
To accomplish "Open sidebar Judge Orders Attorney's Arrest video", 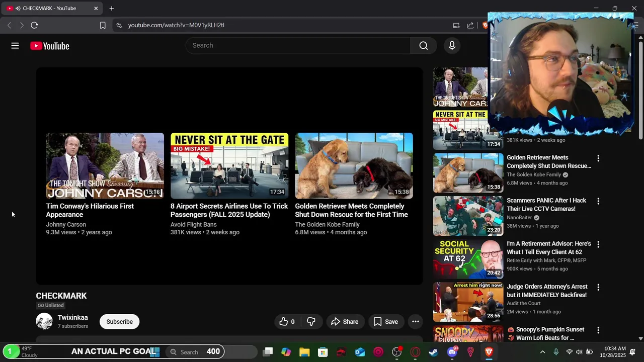I will (x=547, y=291).
